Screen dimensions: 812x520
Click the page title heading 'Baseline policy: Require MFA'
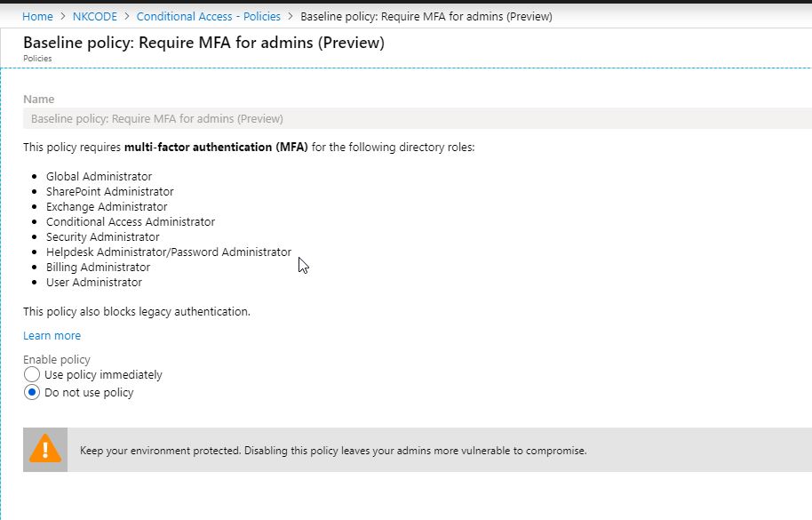tap(203, 43)
